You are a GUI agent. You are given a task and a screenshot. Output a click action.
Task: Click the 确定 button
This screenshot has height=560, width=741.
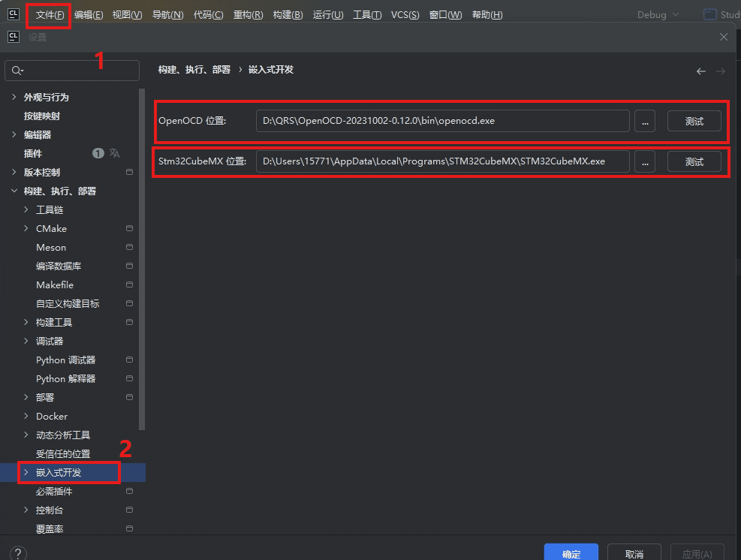pos(571,553)
